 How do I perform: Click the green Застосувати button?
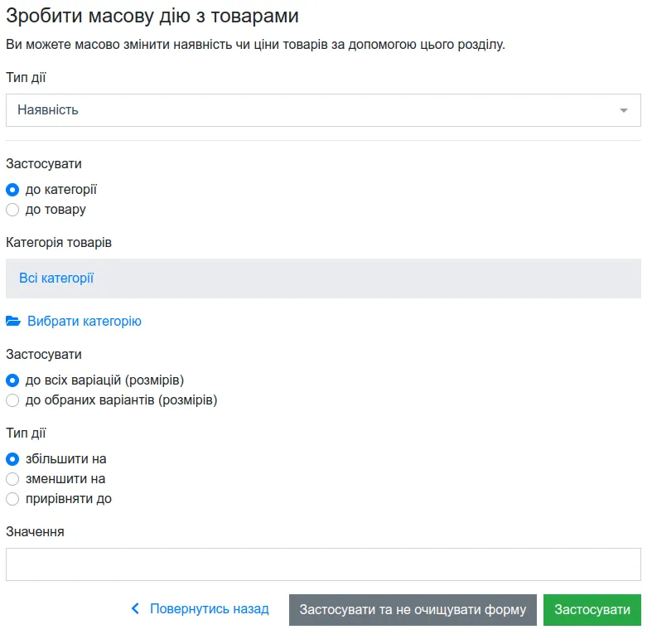coord(592,609)
